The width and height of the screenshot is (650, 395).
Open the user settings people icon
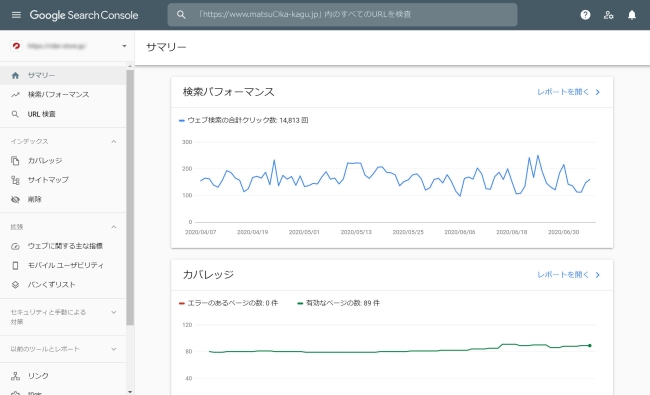608,15
